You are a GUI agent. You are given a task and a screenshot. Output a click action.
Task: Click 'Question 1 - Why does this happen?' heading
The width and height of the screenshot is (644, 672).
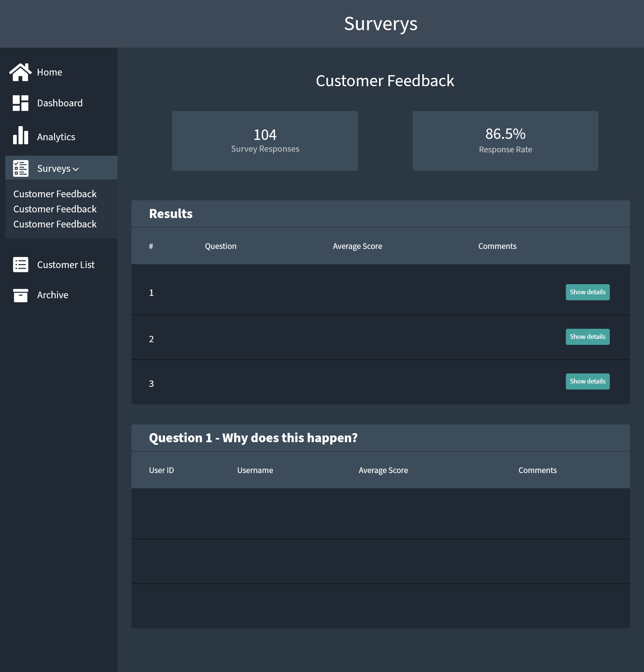click(253, 438)
